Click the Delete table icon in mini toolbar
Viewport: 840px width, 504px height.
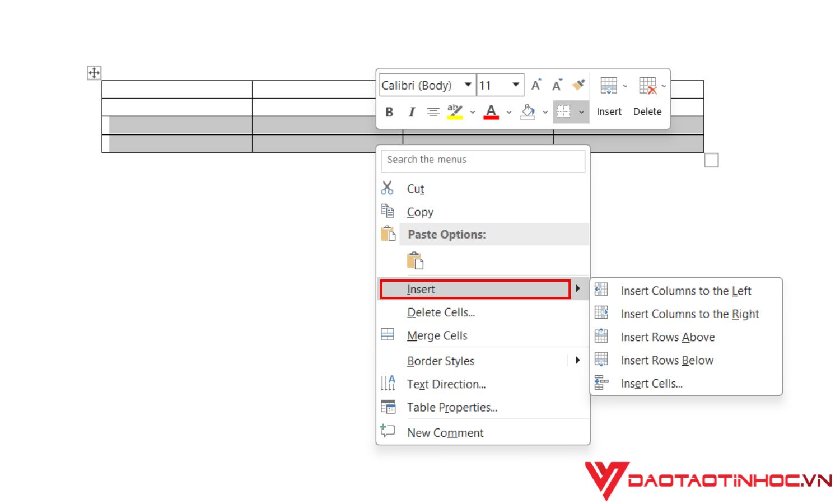(x=648, y=86)
